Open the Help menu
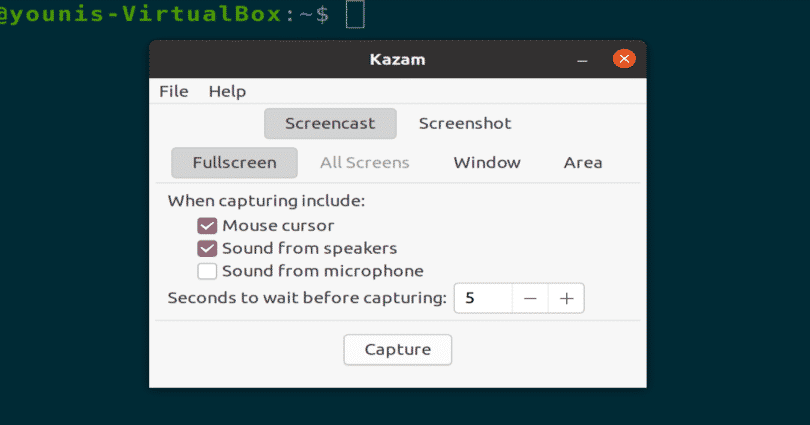This screenshot has height=425, width=810. [227, 91]
